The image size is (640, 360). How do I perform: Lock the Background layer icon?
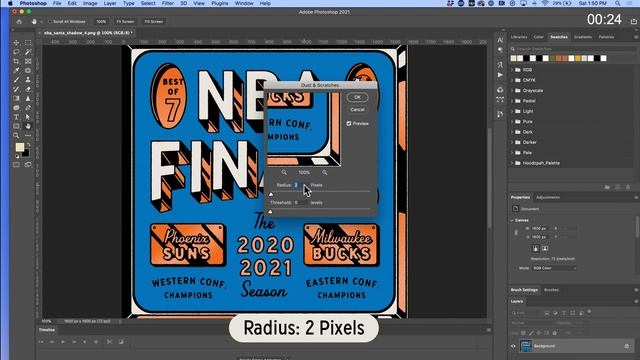(x=627, y=346)
